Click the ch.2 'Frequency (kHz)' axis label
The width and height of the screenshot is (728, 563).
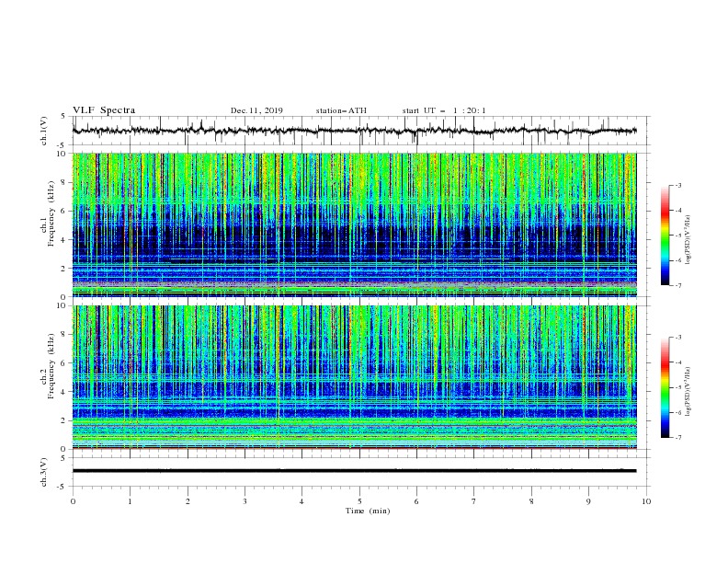pyautogui.click(x=51, y=366)
